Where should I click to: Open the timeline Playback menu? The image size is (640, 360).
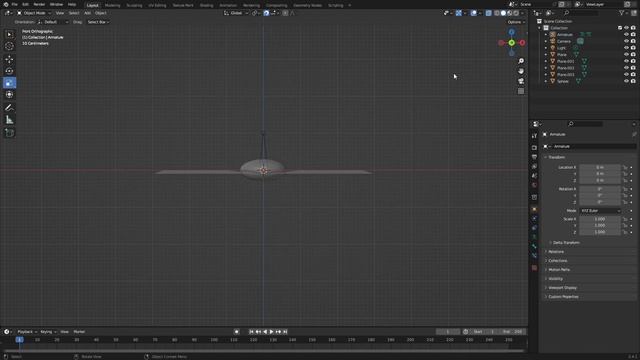click(x=27, y=332)
